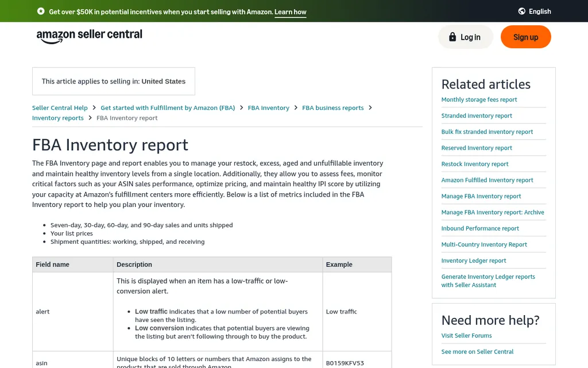
Task: Click See more on Seller Central
Action: coord(477,352)
